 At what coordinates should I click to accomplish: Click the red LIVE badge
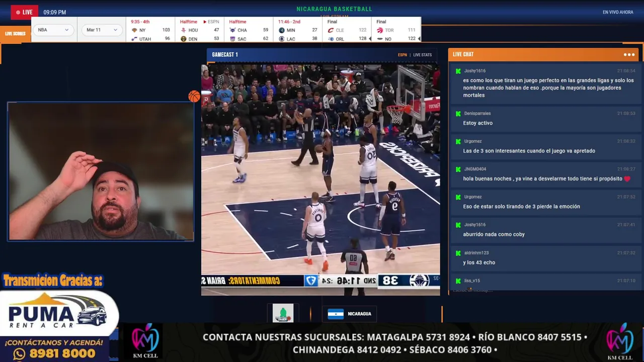point(24,12)
